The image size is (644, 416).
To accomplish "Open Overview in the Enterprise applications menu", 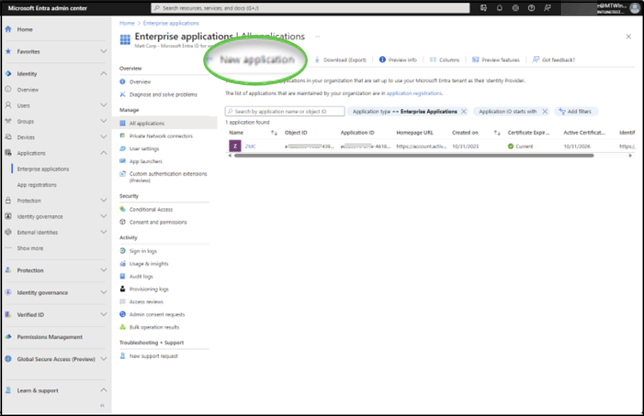I will (x=140, y=82).
